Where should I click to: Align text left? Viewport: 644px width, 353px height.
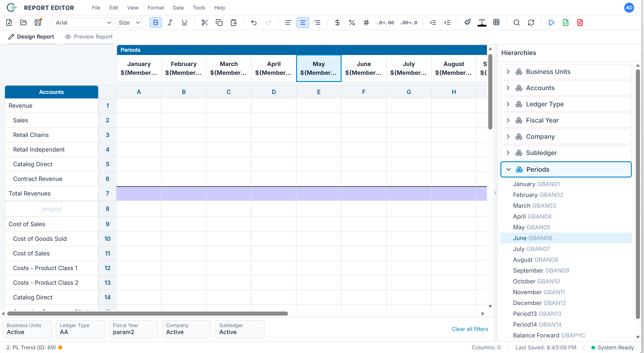(288, 23)
